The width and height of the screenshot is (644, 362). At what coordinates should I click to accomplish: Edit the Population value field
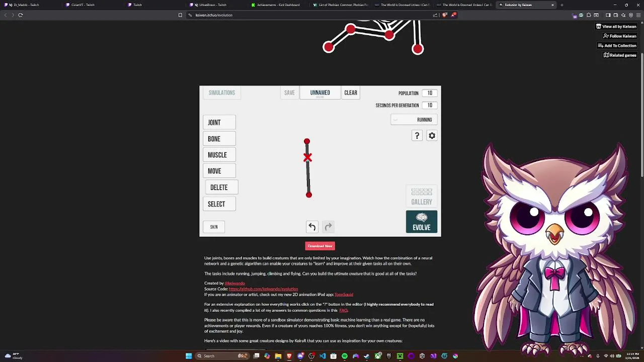tap(430, 93)
